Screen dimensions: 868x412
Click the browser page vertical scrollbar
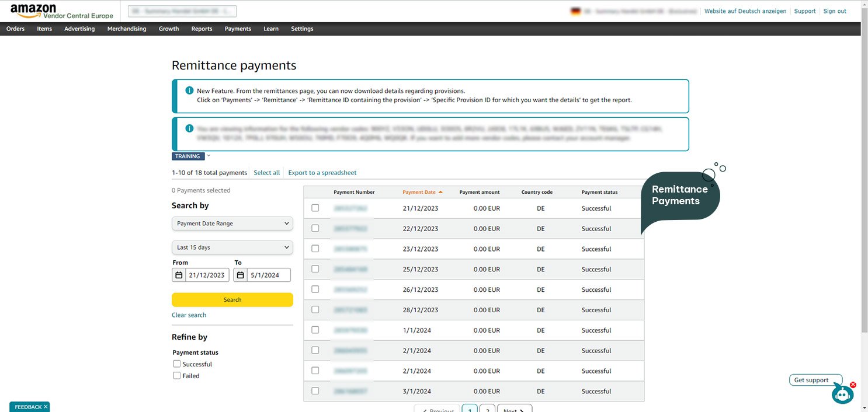[x=864, y=175]
